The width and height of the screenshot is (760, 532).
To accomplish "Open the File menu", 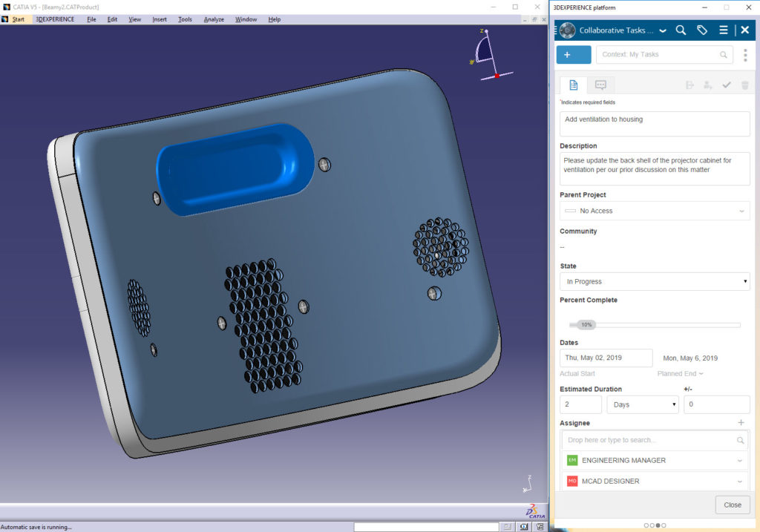I will [x=91, y=19].
